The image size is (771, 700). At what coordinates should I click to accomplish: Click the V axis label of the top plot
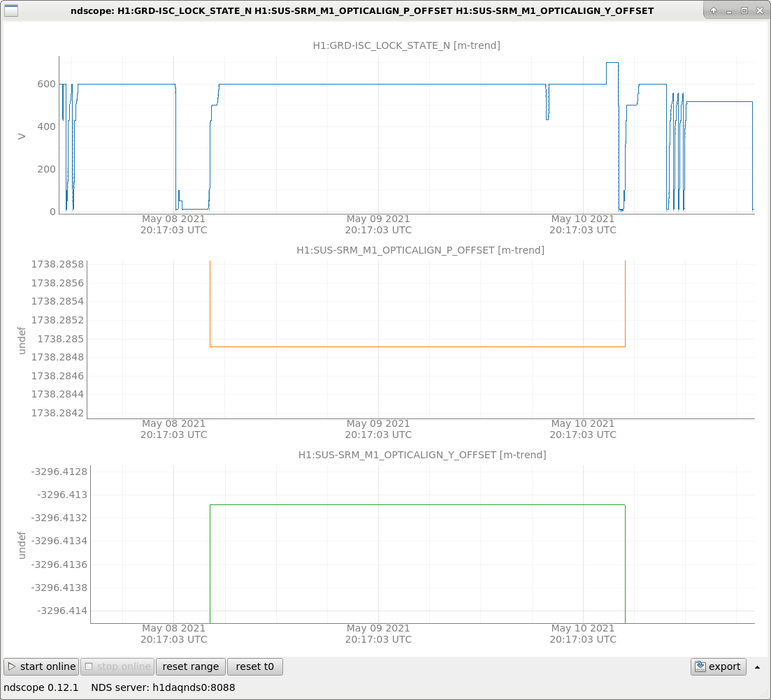(21, 136)
